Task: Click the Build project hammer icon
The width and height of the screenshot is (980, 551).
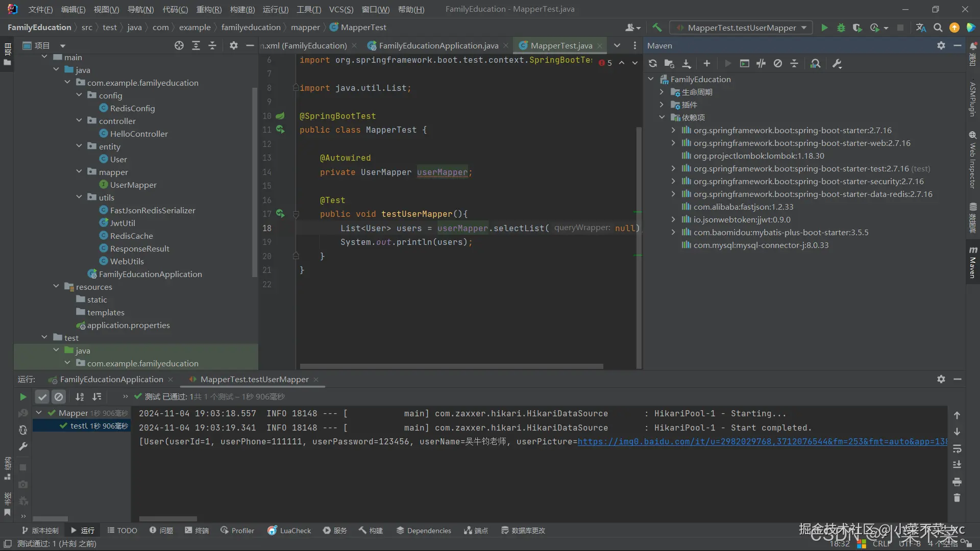Action: (x=657, y=28)
